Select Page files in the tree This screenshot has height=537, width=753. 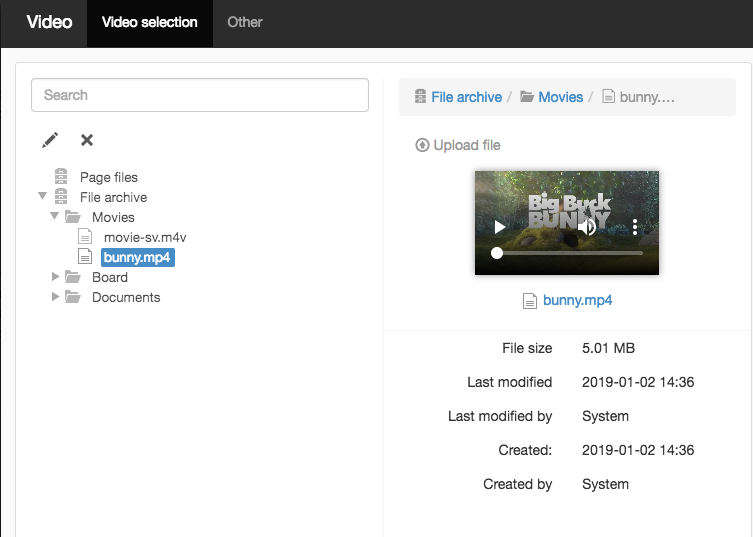(x=109, y=177)
